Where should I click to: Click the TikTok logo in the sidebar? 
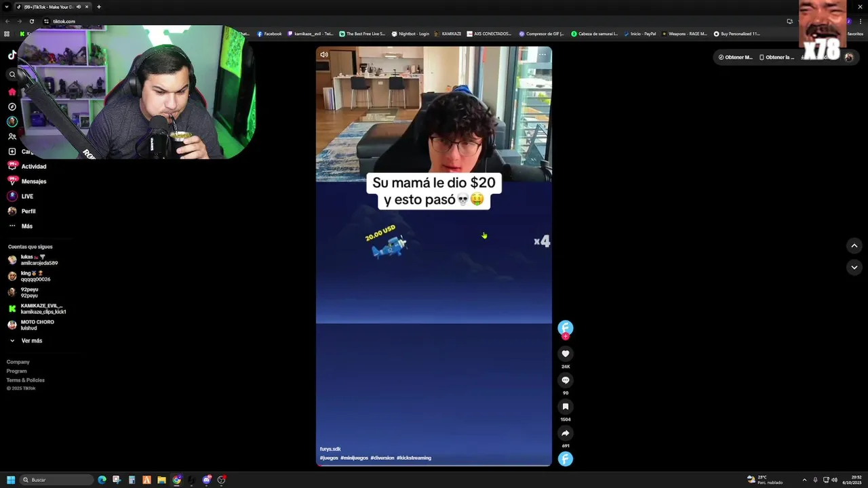tap(12, 56)
